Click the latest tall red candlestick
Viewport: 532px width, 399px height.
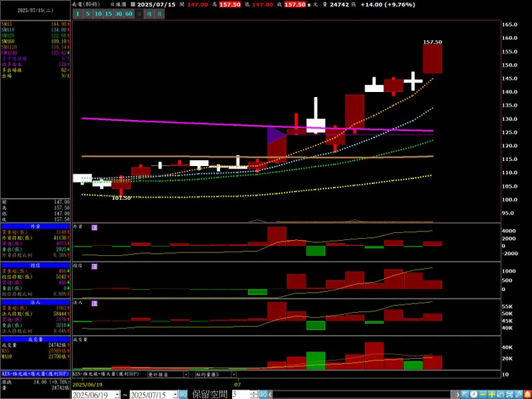(432, 59)
